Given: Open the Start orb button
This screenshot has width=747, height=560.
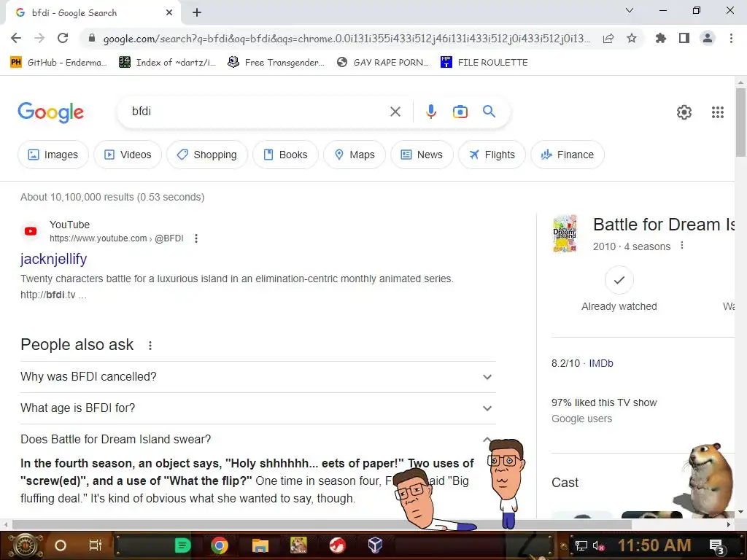Looking at the screenshot, I should click(26, 545).
